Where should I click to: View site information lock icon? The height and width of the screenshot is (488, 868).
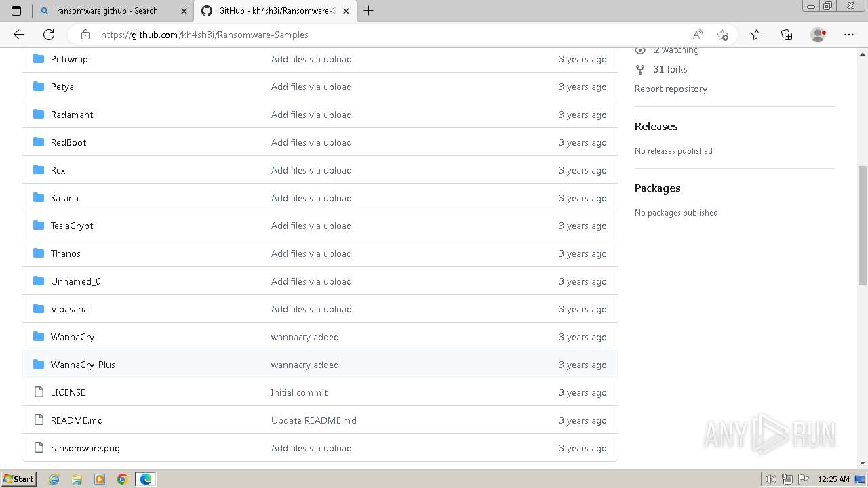click(85, 35)
